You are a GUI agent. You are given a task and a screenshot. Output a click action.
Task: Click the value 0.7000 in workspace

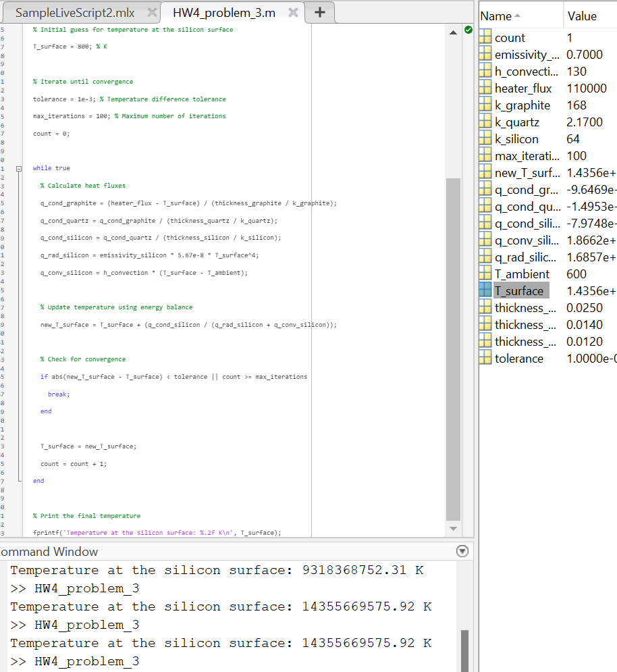coord(585,55)
